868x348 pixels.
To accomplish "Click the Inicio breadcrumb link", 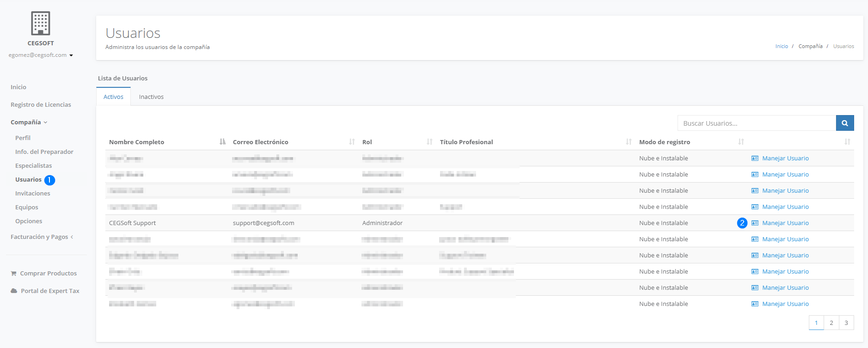I will pos(782,46).
